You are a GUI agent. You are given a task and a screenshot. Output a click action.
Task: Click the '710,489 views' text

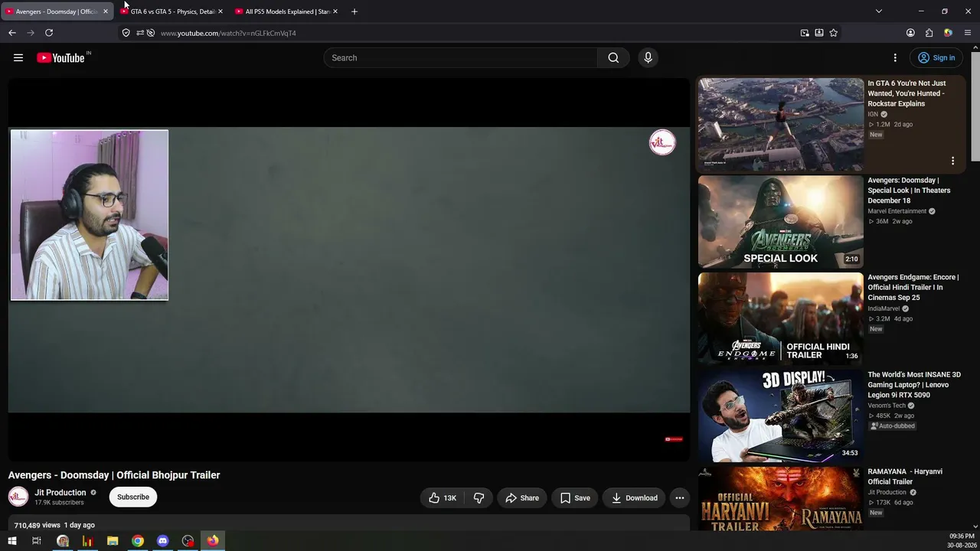coord(37,525)
